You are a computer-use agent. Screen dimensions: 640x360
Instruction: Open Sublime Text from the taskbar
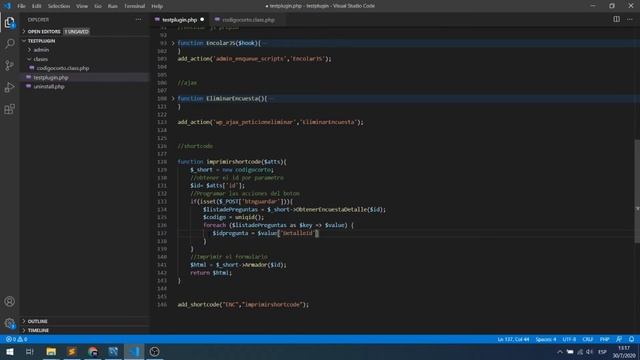pos(72,351)
